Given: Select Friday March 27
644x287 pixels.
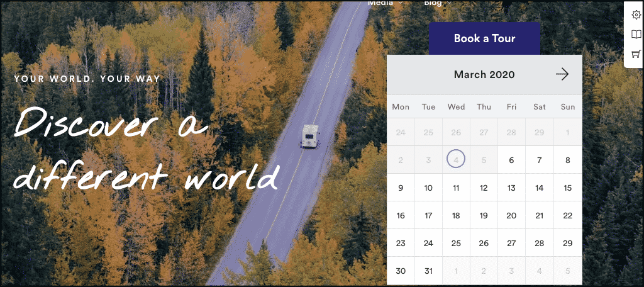Looking at the screenshot, I should 511,243.
